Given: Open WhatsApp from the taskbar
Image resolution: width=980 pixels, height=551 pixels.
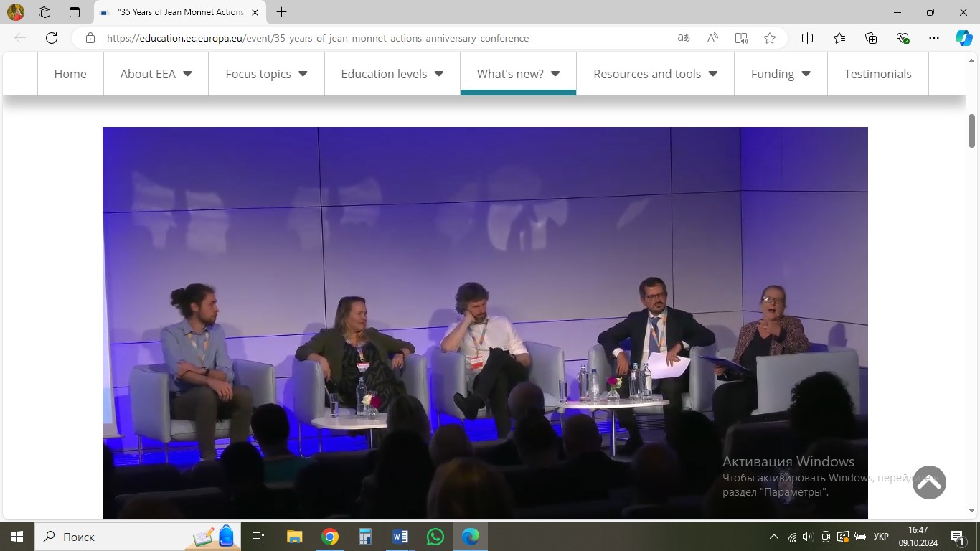Looking at the screenshot, I should click(x=435, y=537).
